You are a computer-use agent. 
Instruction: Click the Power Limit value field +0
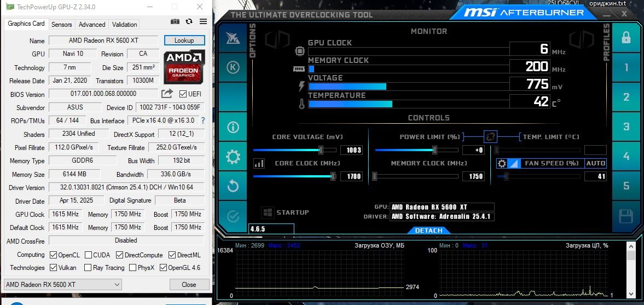473,150
